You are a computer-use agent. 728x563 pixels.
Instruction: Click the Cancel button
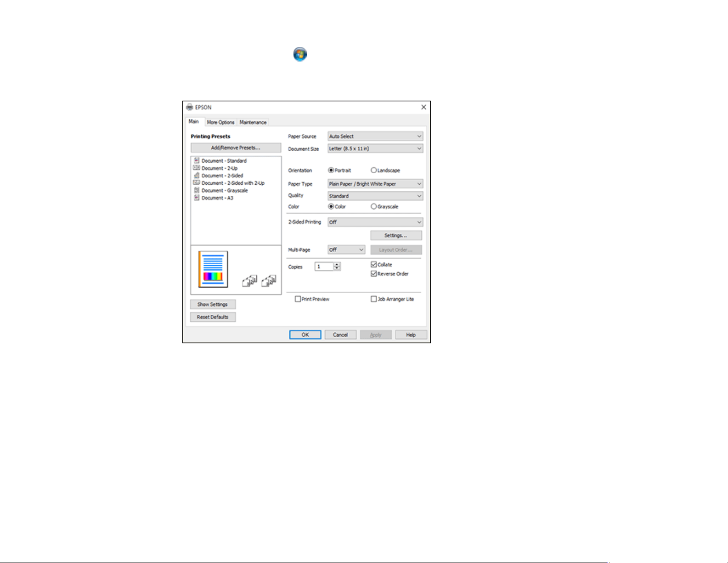340,335
